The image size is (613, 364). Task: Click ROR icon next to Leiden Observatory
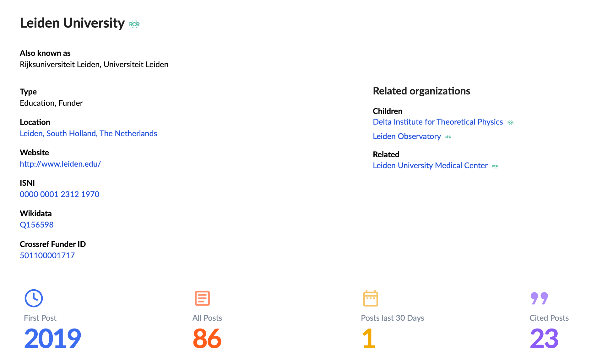coord(448,137)
